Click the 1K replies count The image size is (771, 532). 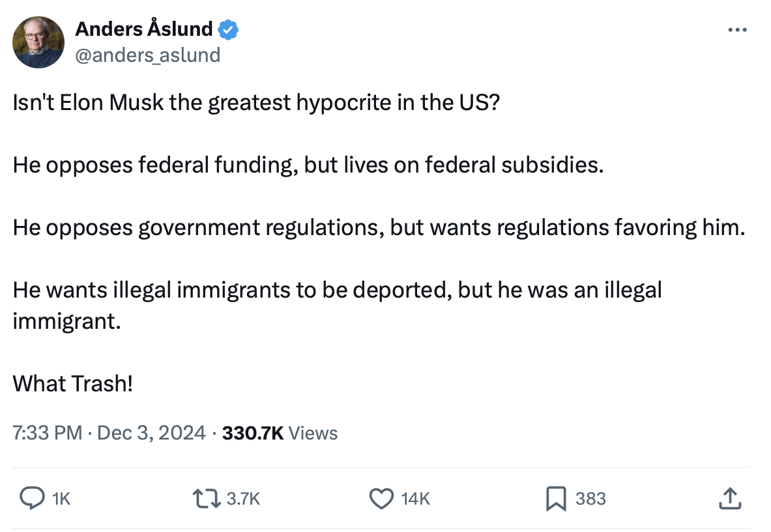pos(61,499)
